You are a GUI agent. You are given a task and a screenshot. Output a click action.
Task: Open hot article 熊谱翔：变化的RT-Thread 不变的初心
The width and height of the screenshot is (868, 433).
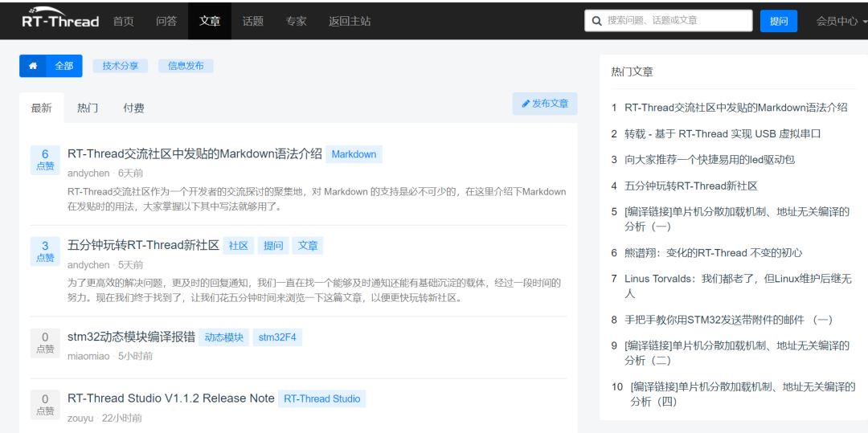[713, 253]
